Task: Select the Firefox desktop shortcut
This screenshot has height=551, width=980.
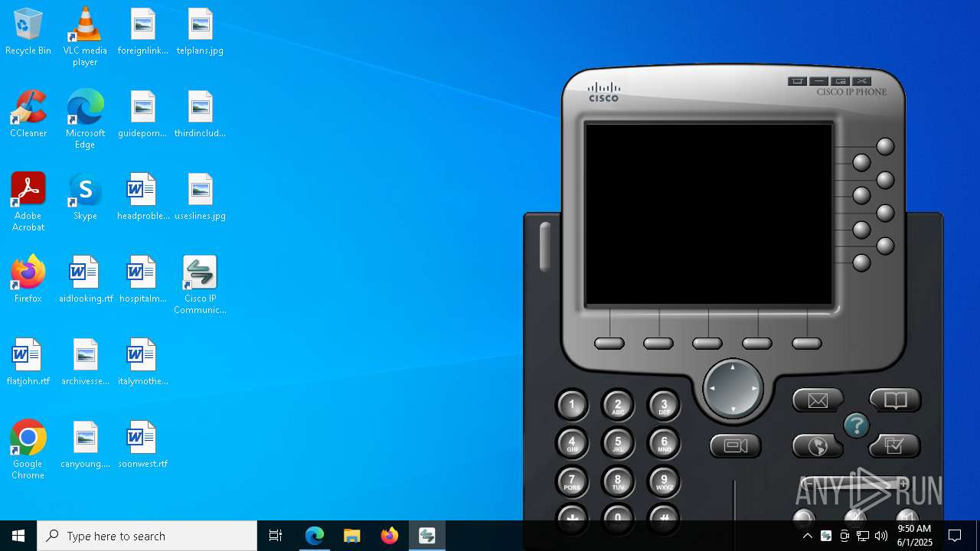Action: pos(28,280)
